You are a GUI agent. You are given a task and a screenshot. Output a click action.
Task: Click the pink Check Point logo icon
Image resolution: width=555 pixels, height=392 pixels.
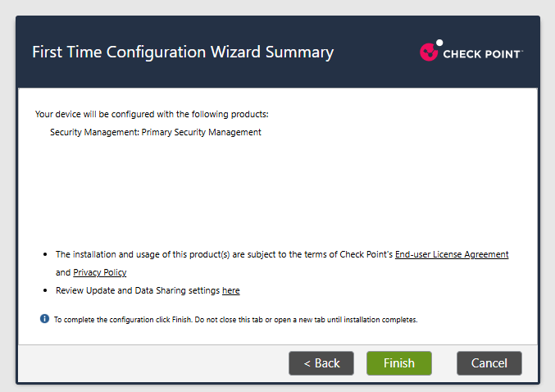pyautogui.click(x=429, y=52)
